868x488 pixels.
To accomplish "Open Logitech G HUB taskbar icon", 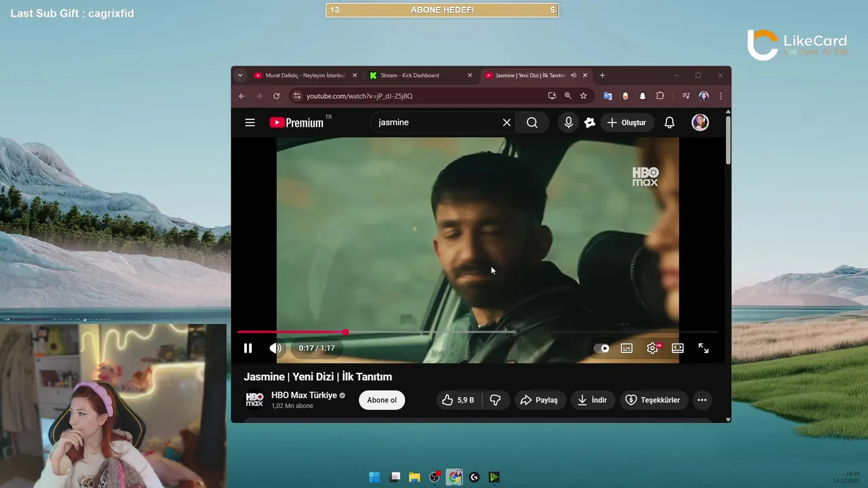I will coord(474,477).
